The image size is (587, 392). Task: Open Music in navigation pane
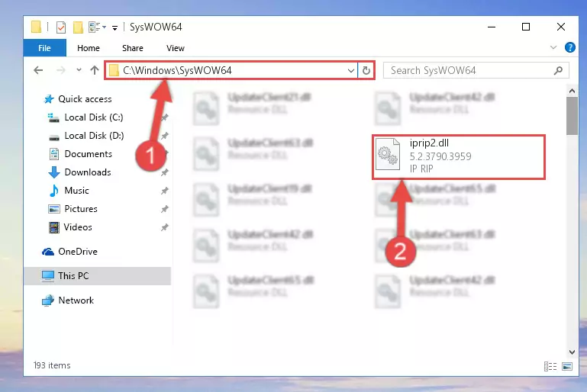(76, 191)
